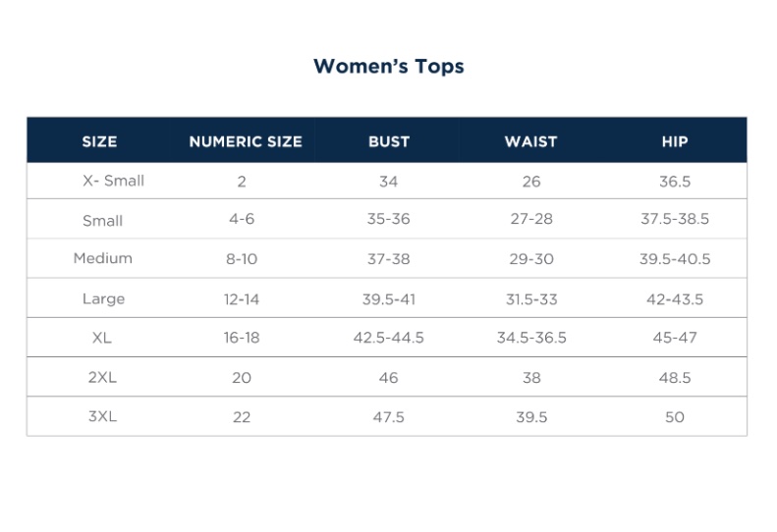Click the waist value 31.5-33
The width and height of the screenshot is (777, 532).
point(531,299)
